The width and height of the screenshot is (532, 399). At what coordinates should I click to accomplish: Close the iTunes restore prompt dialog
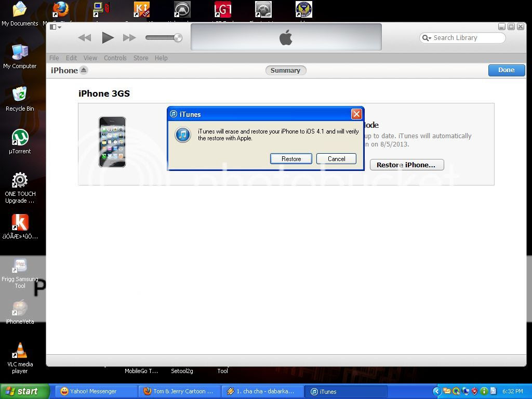click(356, 114)
